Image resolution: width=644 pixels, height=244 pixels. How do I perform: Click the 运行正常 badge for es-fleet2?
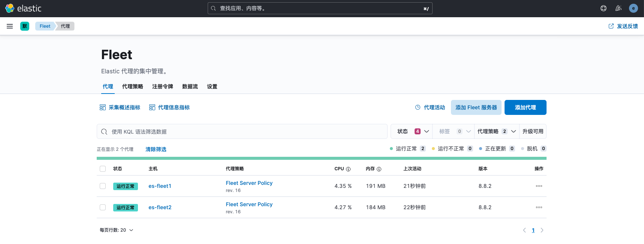coord(126,208)
